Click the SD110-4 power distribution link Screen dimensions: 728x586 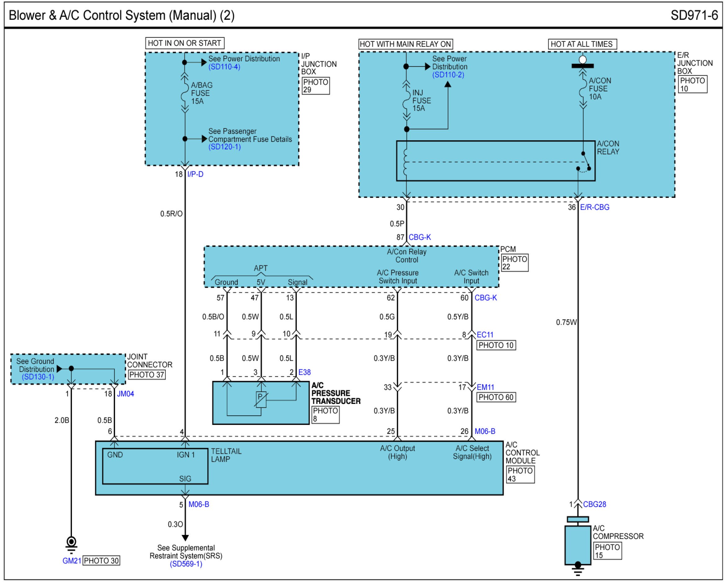[224, 67]
